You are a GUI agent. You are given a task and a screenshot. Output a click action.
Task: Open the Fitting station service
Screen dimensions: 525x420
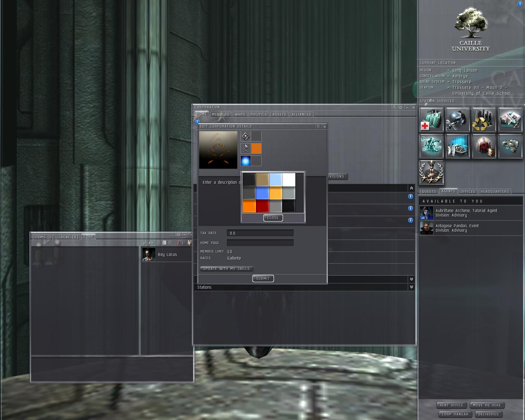[431, 146]
